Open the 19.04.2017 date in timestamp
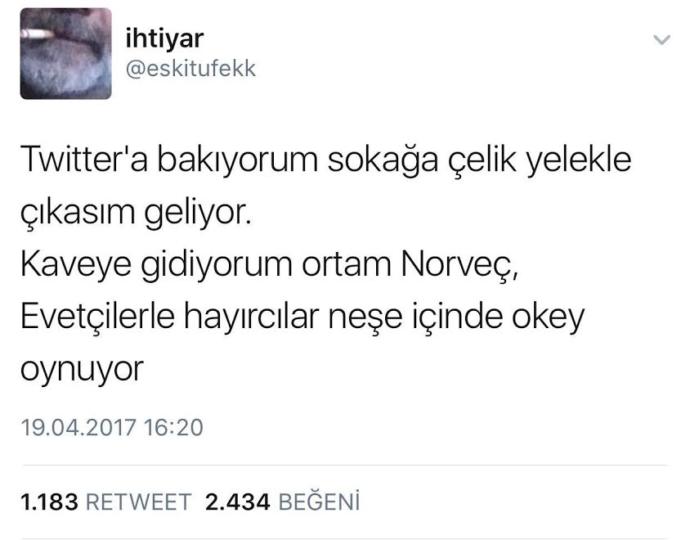Image resolution: width=690 pixels, height=540 pixels. tap(78, 427)
